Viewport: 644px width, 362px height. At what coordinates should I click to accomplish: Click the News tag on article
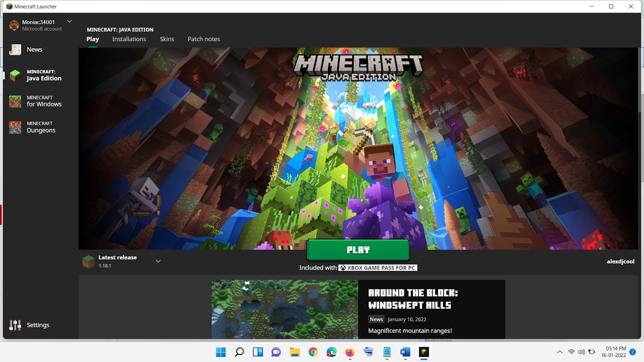[x=376, y=319]
